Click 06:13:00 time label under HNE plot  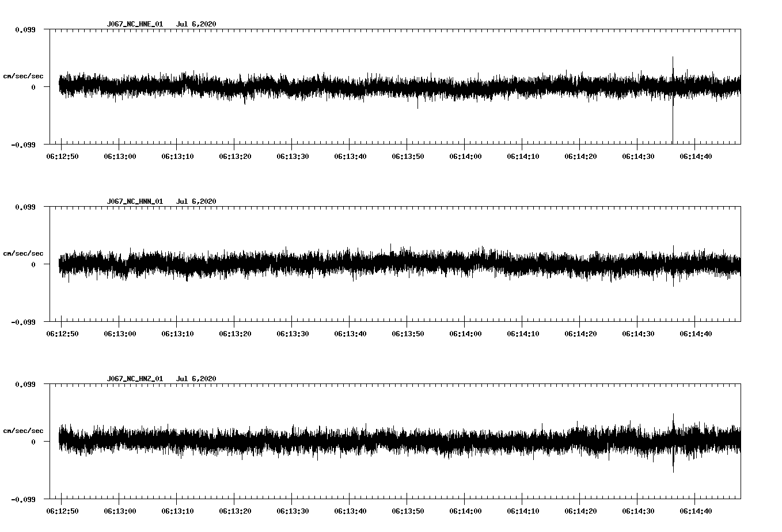coord(120,157)
